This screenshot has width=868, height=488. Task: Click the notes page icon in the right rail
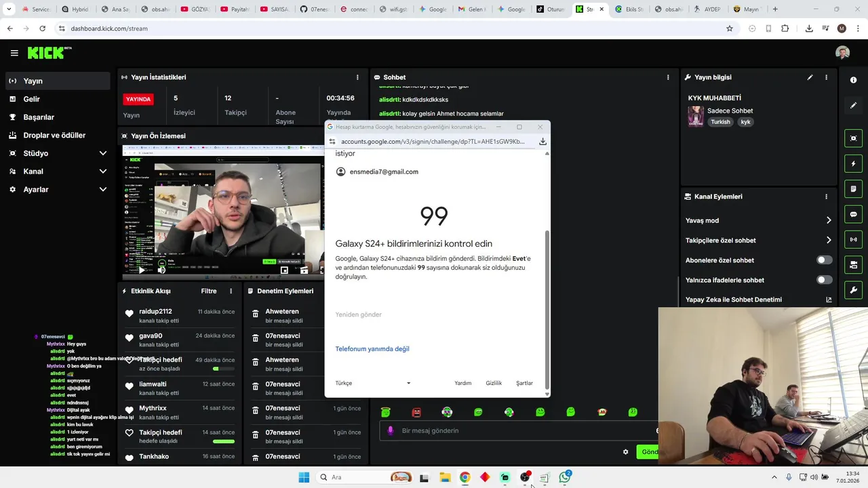click(x=853, y=188)
